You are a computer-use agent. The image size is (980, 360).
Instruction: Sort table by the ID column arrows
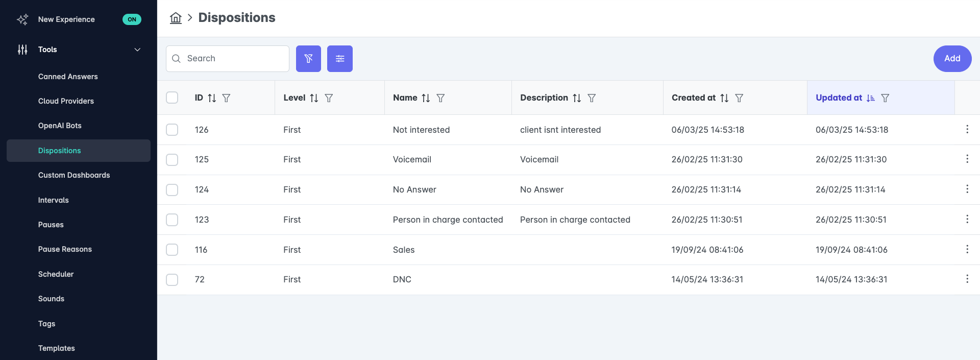pyautogui.click(x=212, y=98)
